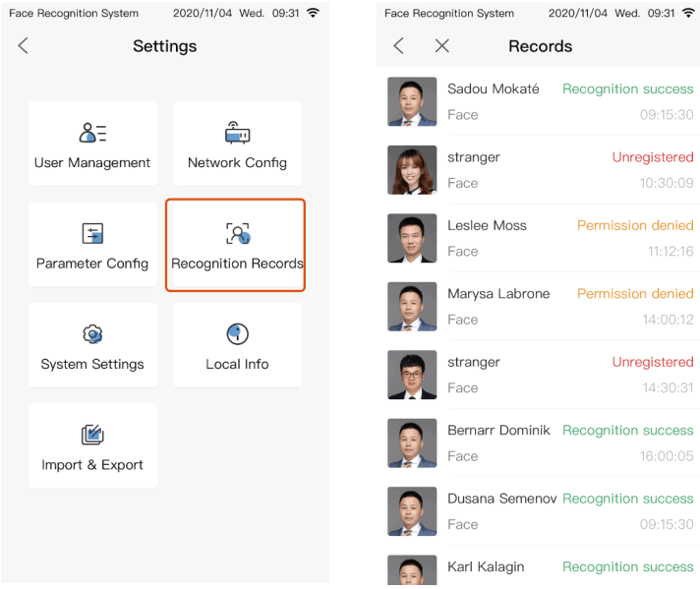Open the 10:30:09 stranger's photo thumbnail
The height and width of the screenshot is (589, 700).
pos(412,170)
